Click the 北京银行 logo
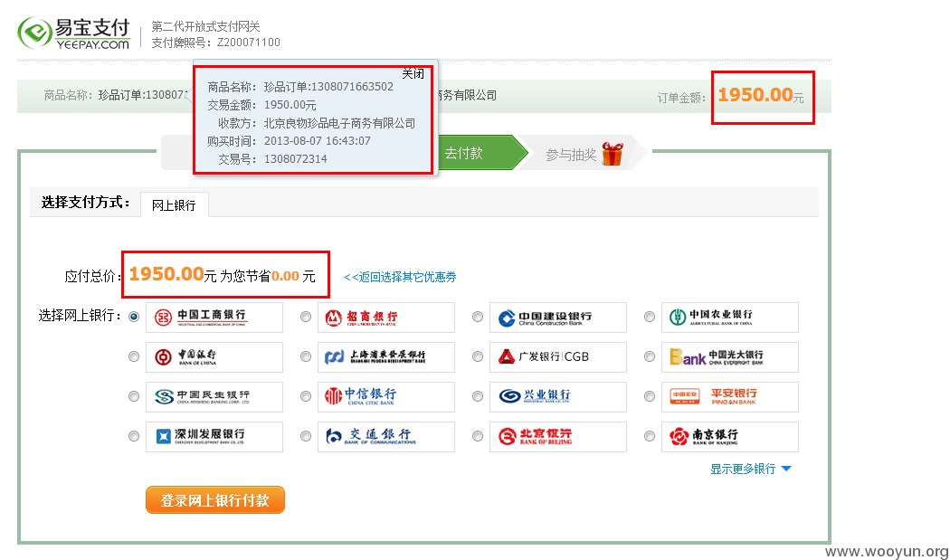The height and width of the screenshot is (560, 950). coord(558,437)
